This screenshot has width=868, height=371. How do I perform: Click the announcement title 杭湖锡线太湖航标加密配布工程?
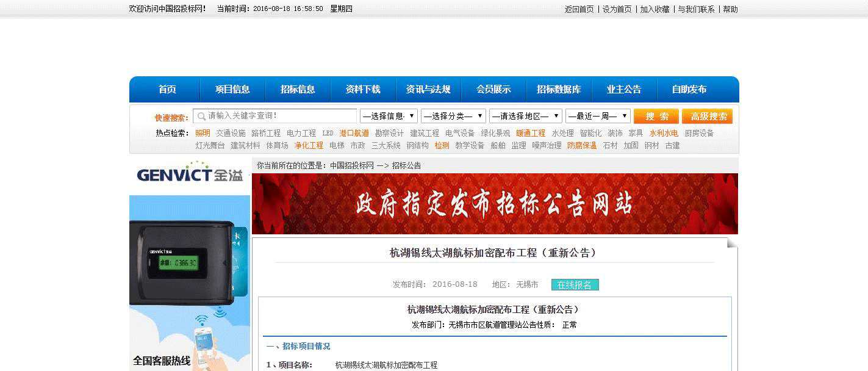493,253
